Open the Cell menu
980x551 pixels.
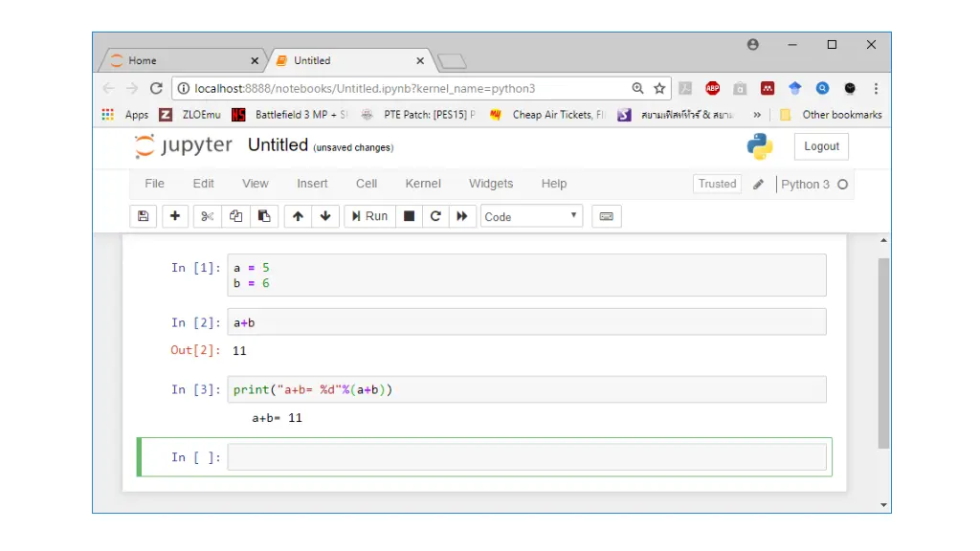click(x=367, y=184)
